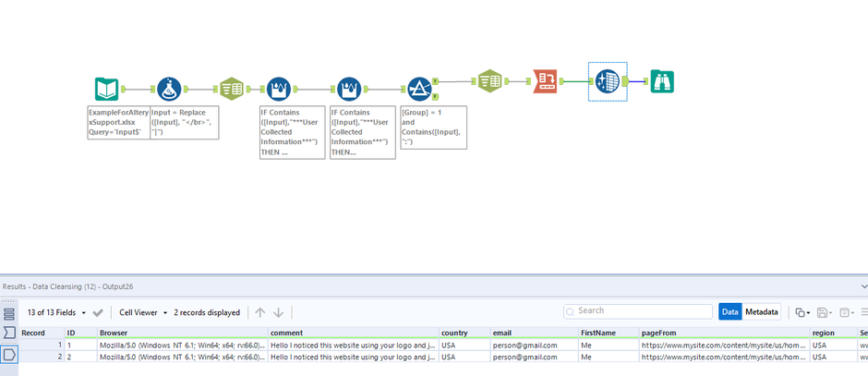Select the Input Data tool on the canvas

[x=107, y=89]
